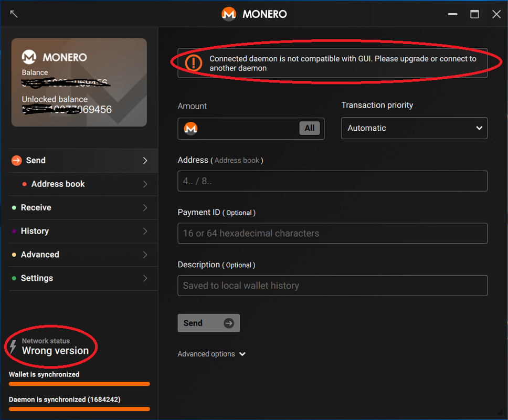Image resolution: width=508 pixels, height=420 pixels.
Task: Click the red dot beside Address book
Action: click(24, 184)
